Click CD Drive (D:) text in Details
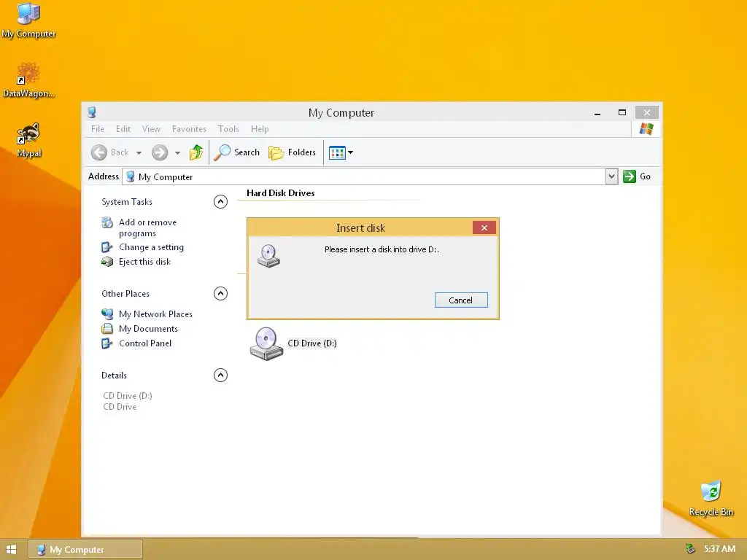The width and height of the screenshot is (747, 560). pyautogui.click(x=127, y=396)
